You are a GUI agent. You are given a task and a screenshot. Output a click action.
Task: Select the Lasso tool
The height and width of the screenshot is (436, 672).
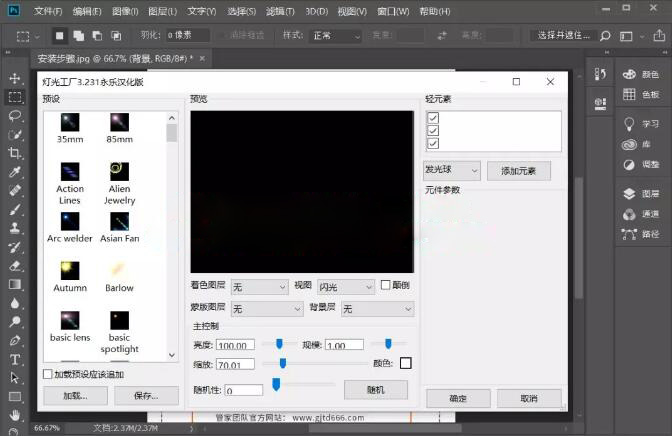15,116
